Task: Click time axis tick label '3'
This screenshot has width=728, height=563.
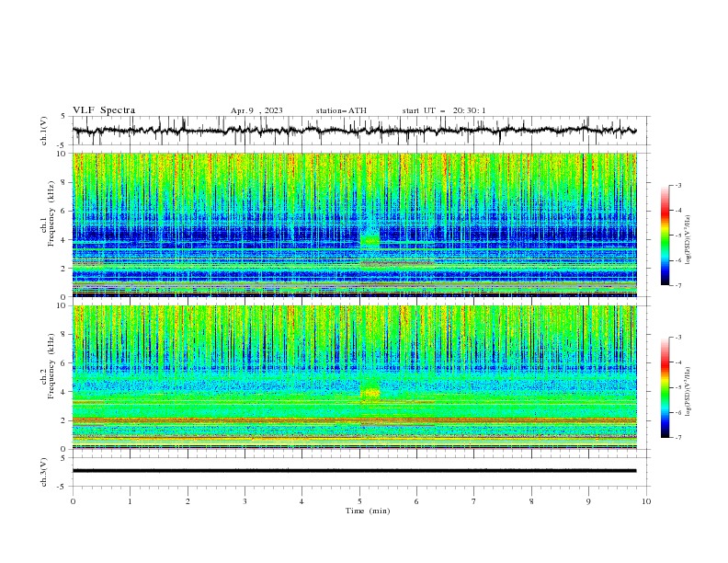Action: point(245,501)
